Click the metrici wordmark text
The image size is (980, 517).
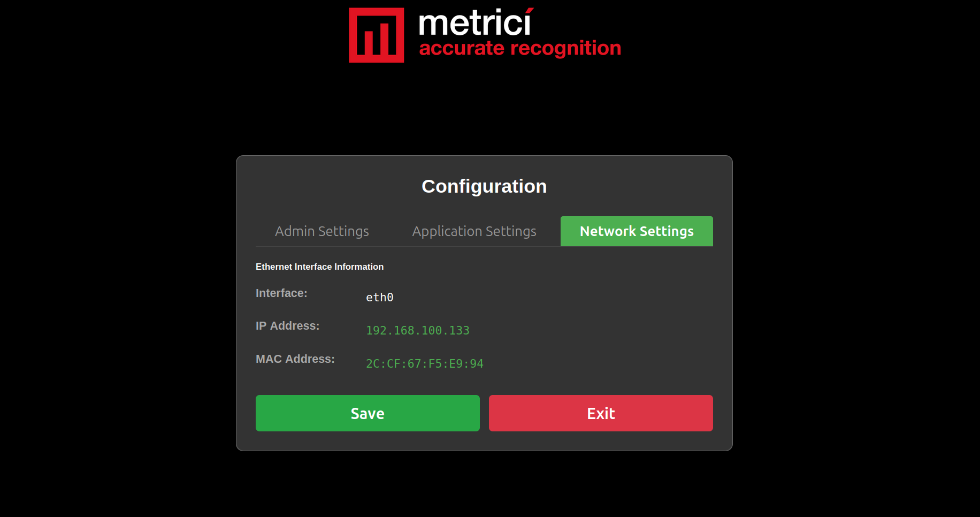pyautogui.click(x=476, y=22)
